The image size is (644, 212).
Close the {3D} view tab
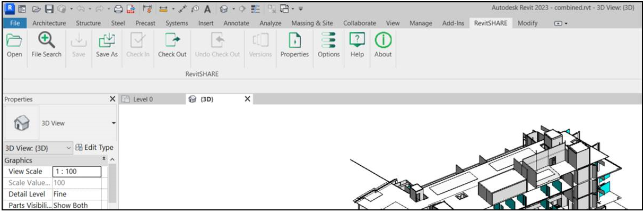247,99
